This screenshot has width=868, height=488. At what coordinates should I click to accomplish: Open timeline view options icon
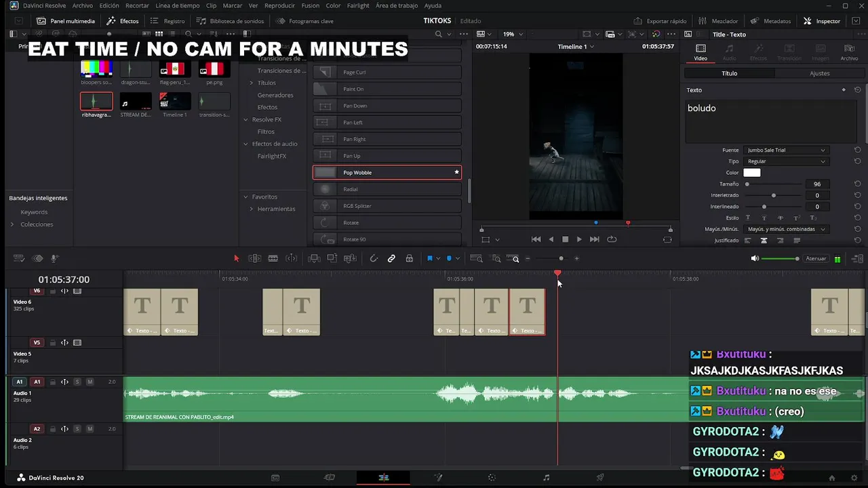19,258
